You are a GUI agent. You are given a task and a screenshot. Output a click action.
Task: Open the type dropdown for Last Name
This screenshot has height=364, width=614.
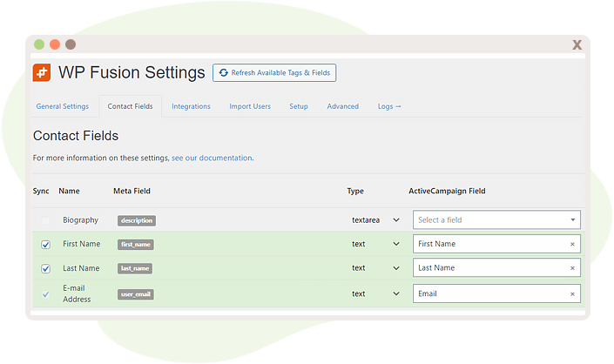(x=375, y=268)
